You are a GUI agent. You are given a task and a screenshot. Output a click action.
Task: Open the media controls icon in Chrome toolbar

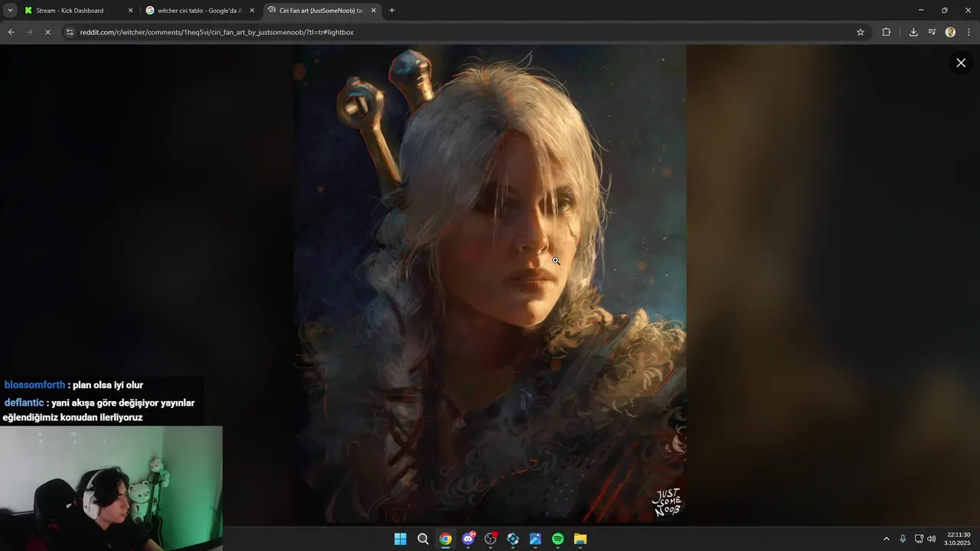point(932,32)
